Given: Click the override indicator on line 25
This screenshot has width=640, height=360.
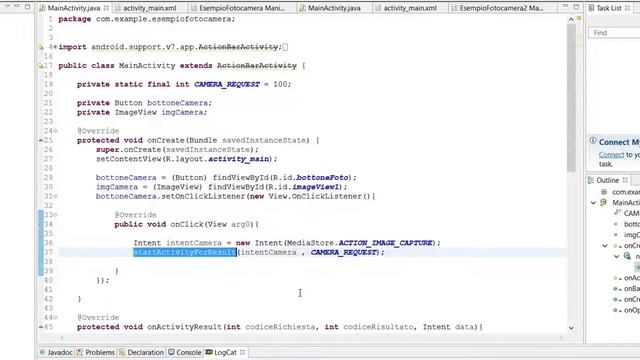Looking at the screenshot, I should (x=41, y=140).
